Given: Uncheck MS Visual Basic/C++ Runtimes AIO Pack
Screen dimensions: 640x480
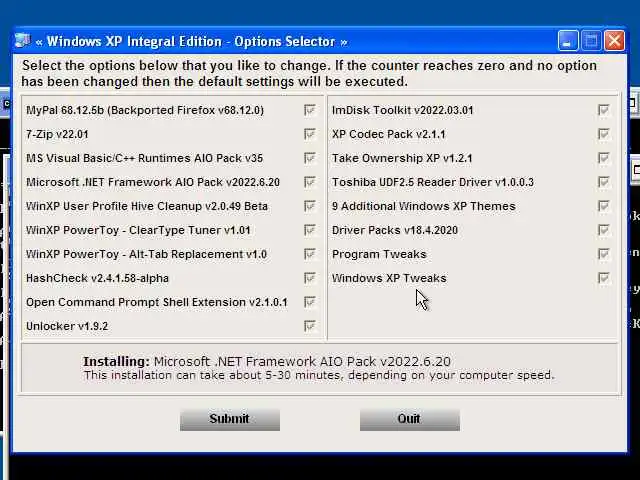Looking at the screenshot, I should 310,158.
